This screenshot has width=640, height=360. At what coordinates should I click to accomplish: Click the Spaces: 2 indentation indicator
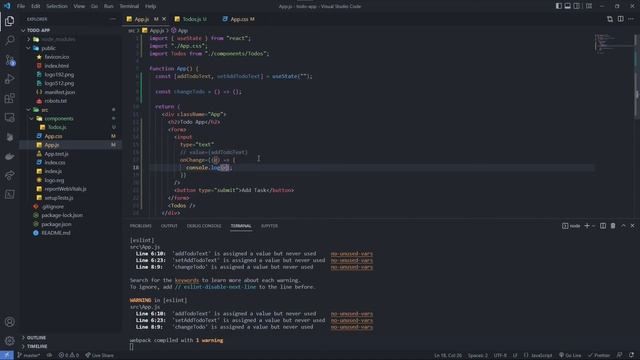(x=478, y=356)
